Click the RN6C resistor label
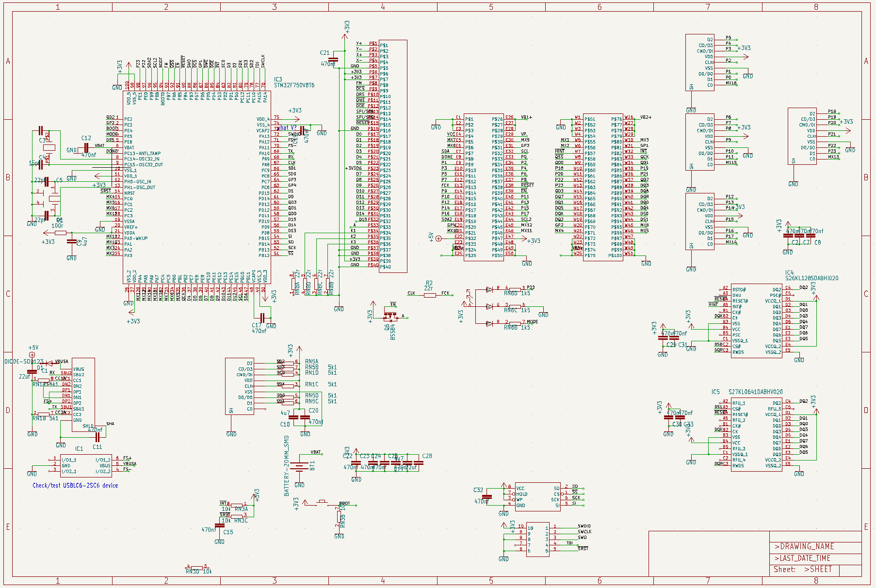The height and width of the screenshot is (588, 876). [510, 310]
